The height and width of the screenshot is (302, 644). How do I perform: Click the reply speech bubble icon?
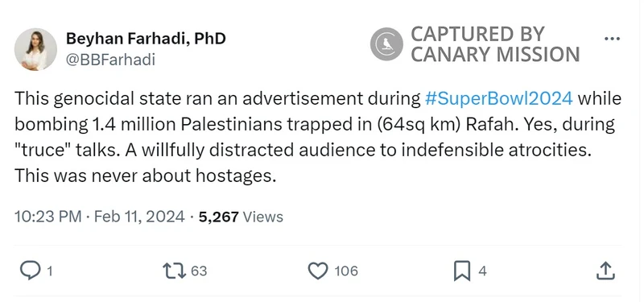(30, 271)
